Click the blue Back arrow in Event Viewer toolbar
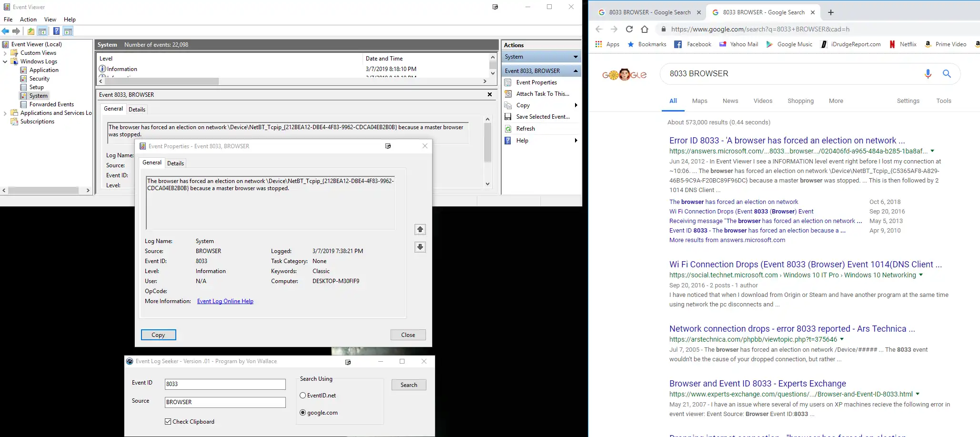980x437 pixels. [5, 31]
